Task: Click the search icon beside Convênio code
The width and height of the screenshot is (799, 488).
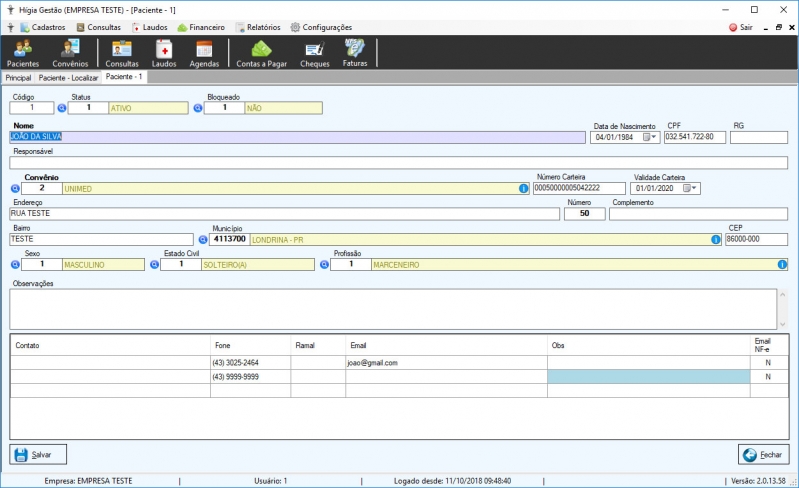Action: click(x=15, y=188)
